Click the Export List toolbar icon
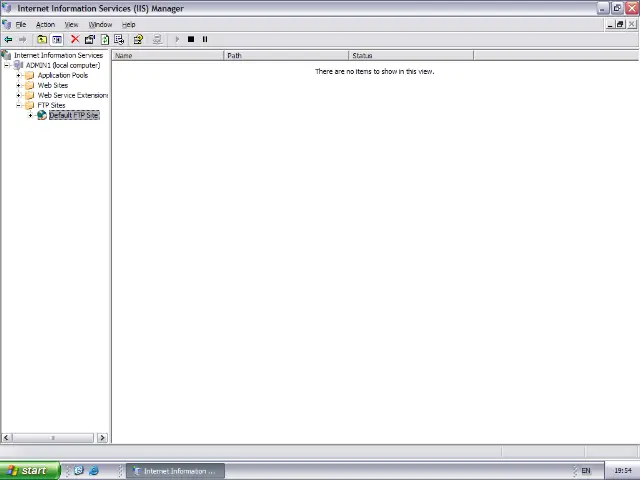The image size is (640, 480). 119,39
